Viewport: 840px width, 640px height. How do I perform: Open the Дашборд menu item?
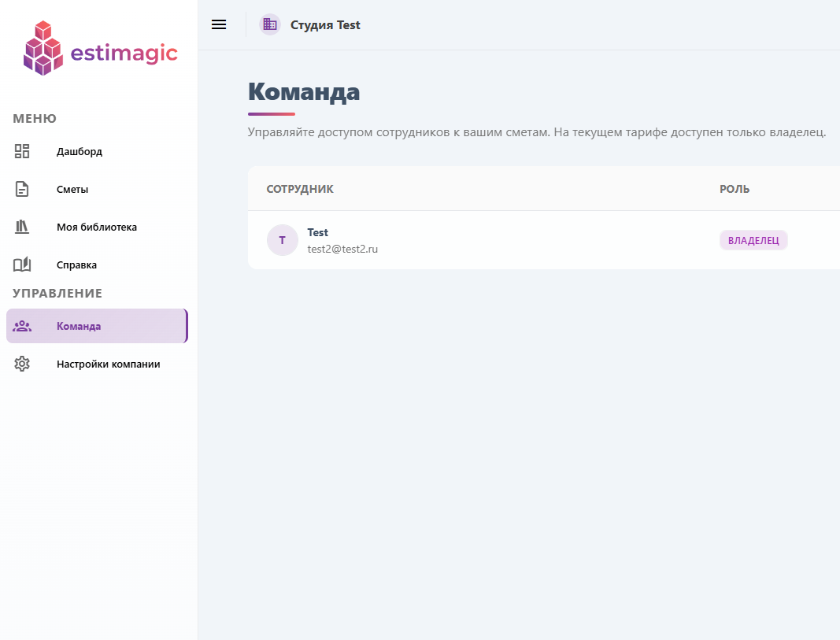tap(97, 152)
